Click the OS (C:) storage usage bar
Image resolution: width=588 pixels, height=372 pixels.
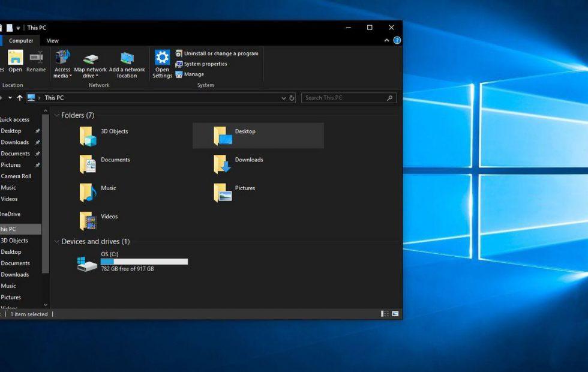[145, 262]
